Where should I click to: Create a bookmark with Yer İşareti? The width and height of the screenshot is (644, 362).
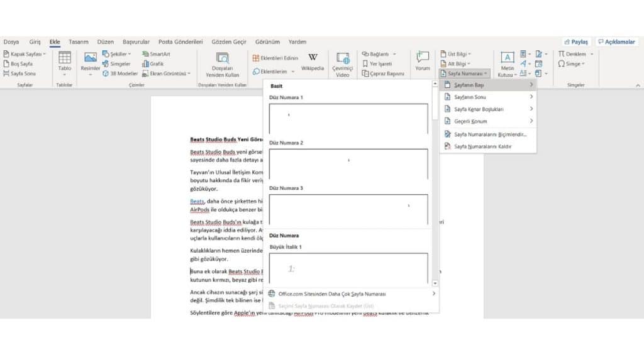382,63
